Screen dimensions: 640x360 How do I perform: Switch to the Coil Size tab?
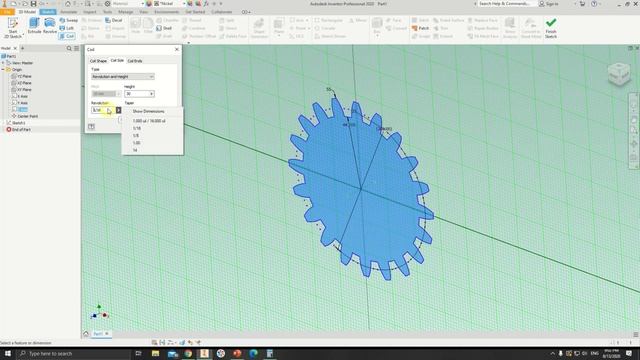(117, 60)
